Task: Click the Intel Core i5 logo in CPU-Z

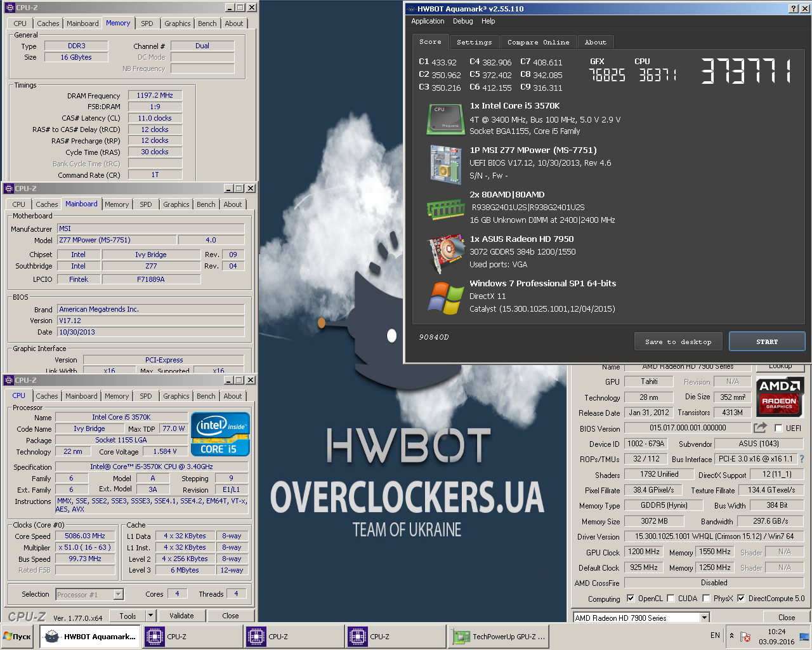Action: (219, 434)
